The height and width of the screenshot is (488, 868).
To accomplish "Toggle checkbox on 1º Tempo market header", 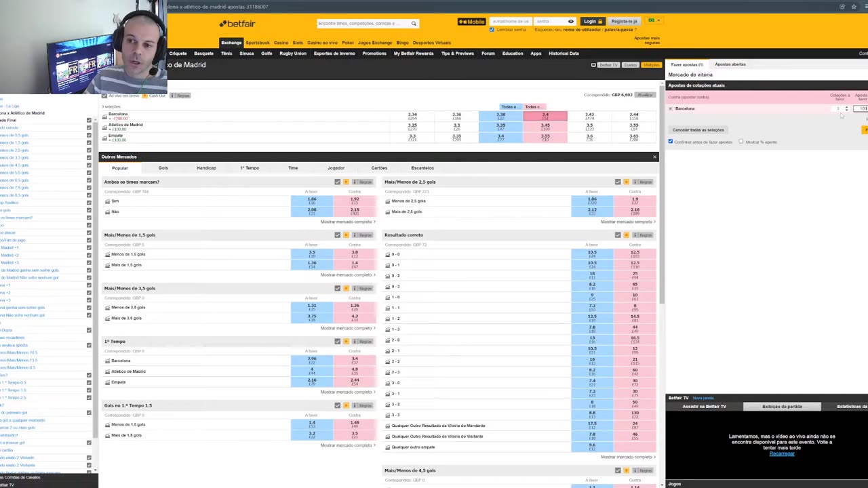I will 337,342.
